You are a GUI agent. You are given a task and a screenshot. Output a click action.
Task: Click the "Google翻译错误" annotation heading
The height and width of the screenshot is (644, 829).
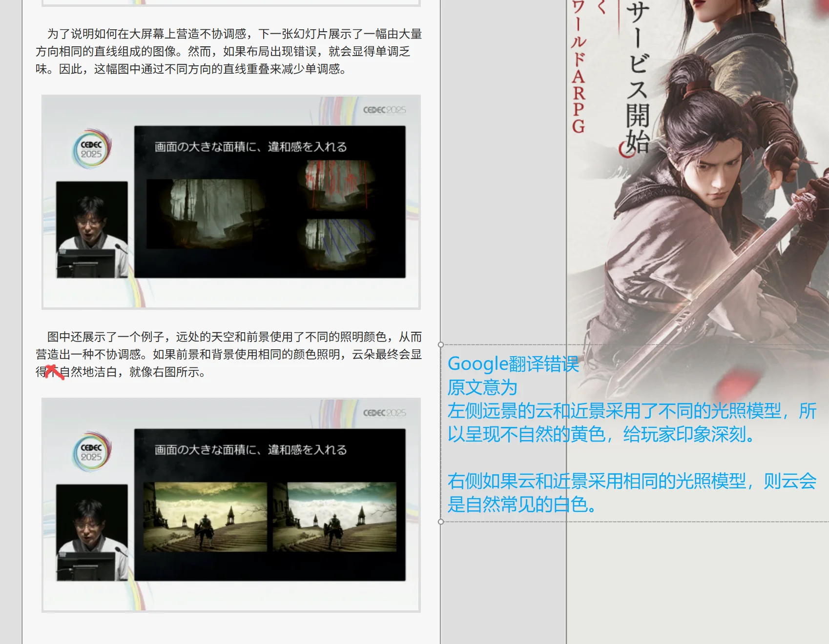point(513,364)
